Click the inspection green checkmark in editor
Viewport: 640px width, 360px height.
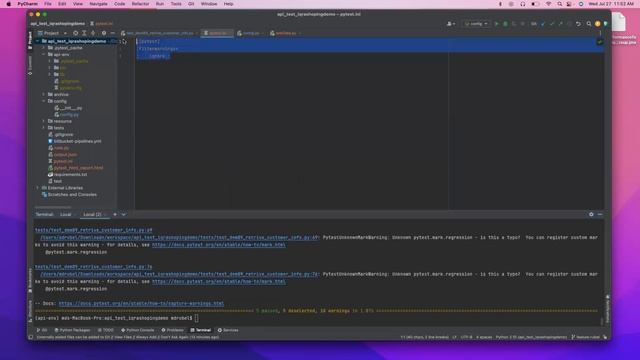tap(600, 42)
